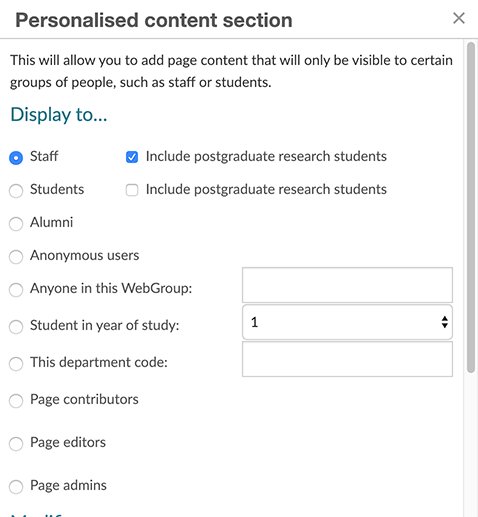Select the Page contributors radio button
This screenshot has height=517, width=478.
(16, 401)
